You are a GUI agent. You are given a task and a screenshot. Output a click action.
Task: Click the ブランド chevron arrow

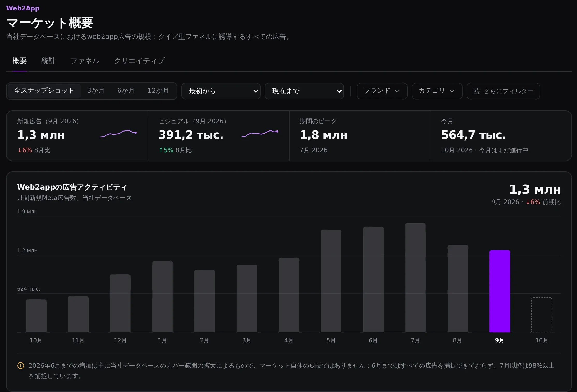point(397,91)
